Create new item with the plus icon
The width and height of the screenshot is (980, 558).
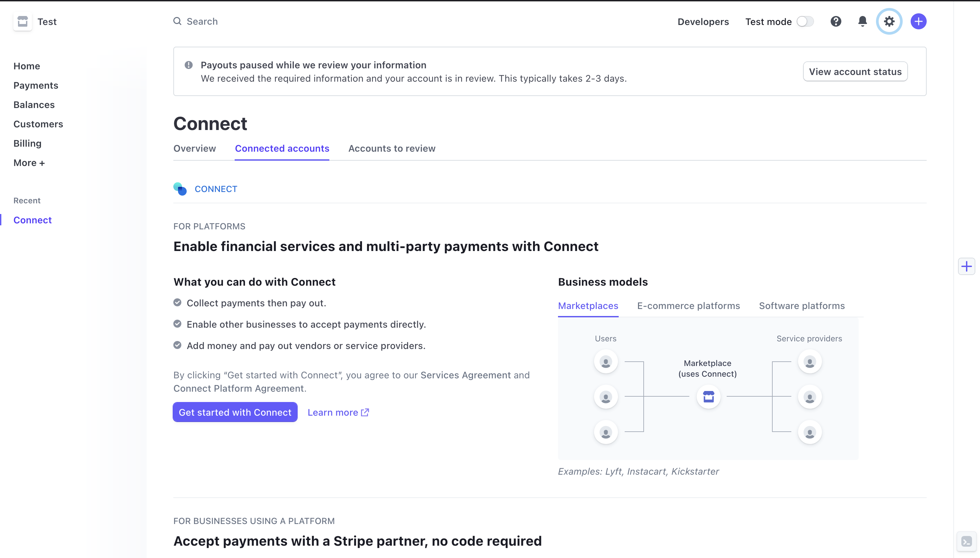[918, 21]
